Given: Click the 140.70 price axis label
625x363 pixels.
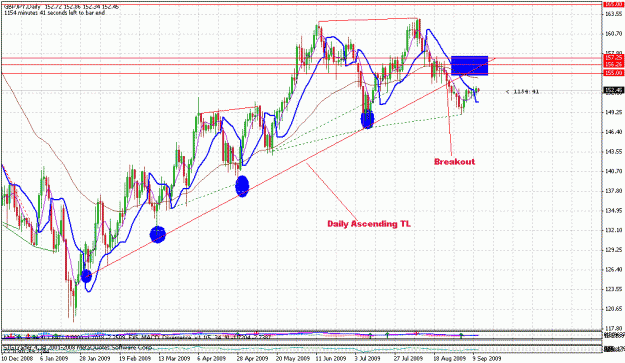Looking at the screenshot, I should 613,171.
